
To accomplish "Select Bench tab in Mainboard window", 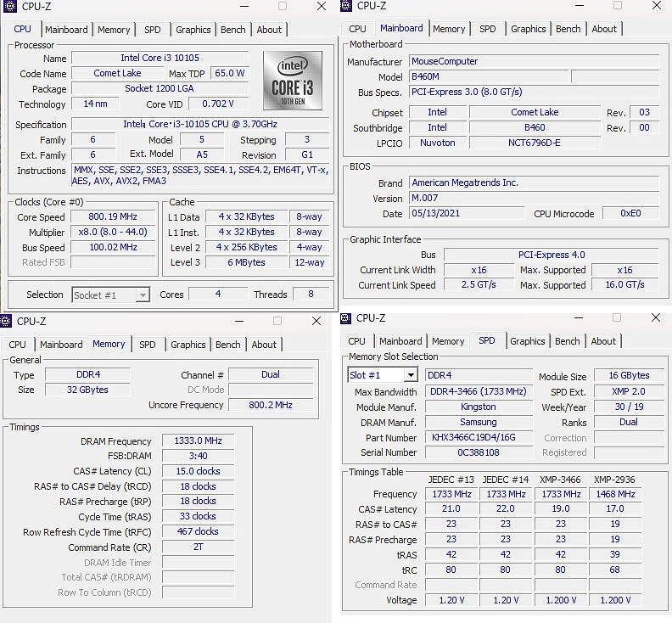I will point(568,29).
